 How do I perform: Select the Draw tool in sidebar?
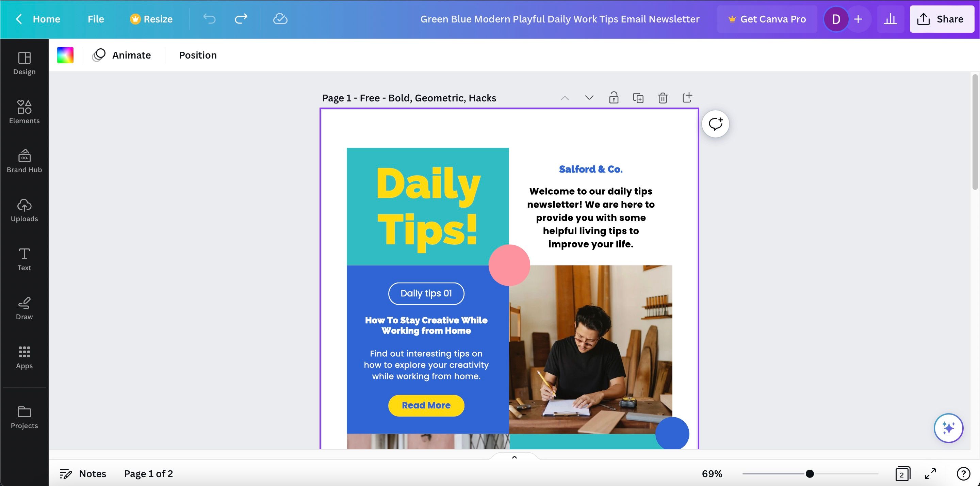(x=24, y=308)
